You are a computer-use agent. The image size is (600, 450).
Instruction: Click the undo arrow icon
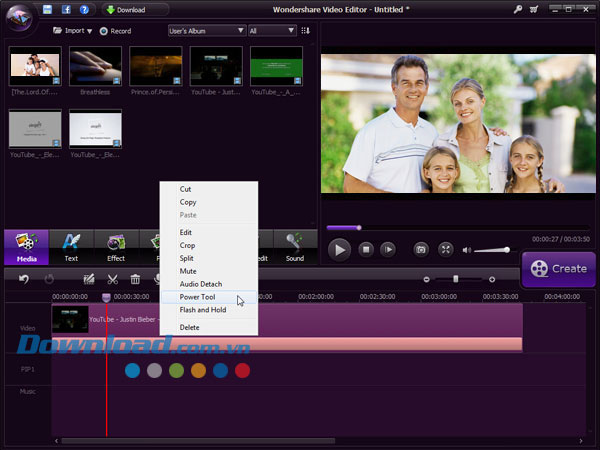point(24,279)
